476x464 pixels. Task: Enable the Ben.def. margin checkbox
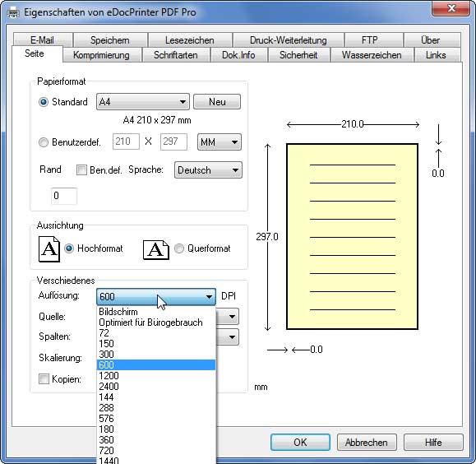(x=81, y=169)
